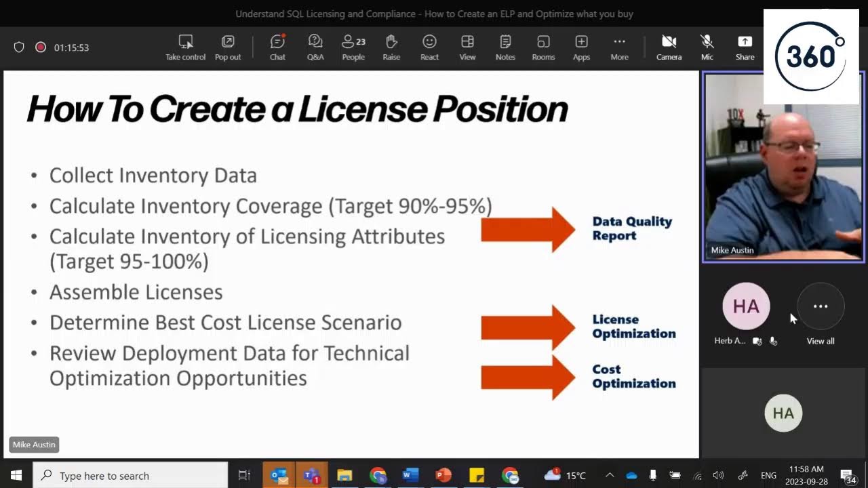Click the lower HA self-view avatar
This screenshot has width=868, height=488.
(783, 413)
